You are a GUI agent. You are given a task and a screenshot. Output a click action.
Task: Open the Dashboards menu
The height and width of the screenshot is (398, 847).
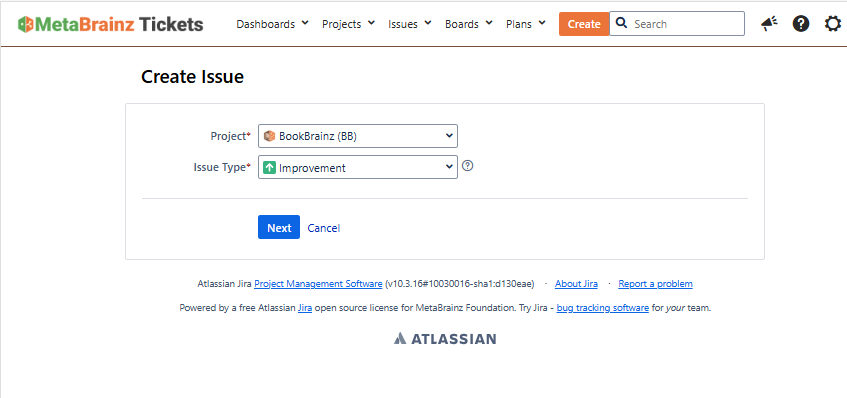tap(272, 24)
